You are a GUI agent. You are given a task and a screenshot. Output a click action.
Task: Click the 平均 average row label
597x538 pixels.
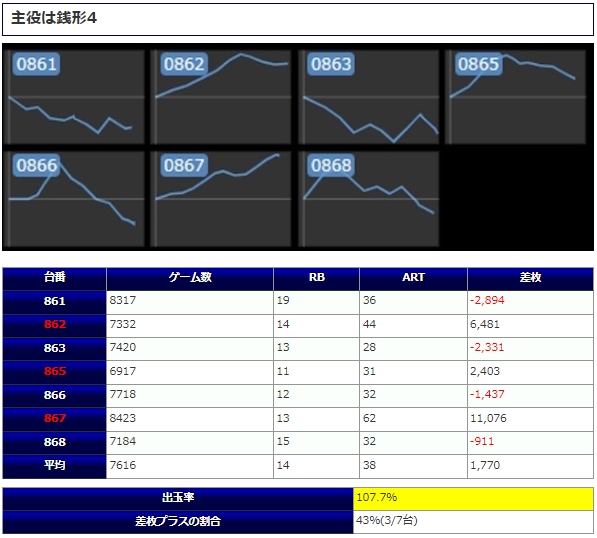click(54, 466)
